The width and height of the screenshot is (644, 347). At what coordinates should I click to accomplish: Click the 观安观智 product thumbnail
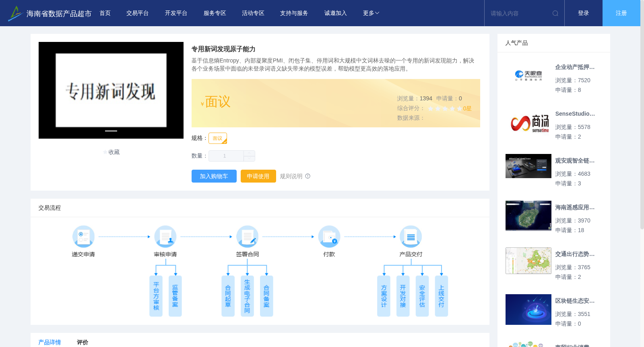(528, 166)
